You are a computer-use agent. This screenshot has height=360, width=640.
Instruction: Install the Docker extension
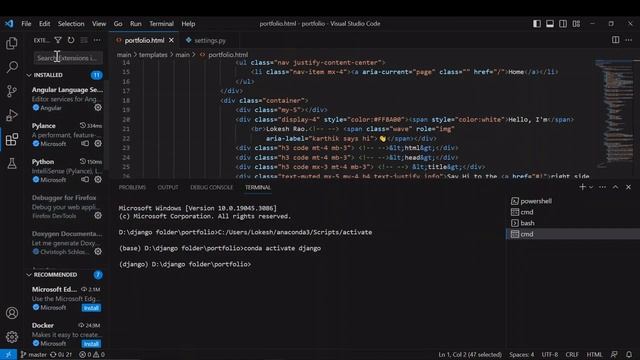point(91,344)
